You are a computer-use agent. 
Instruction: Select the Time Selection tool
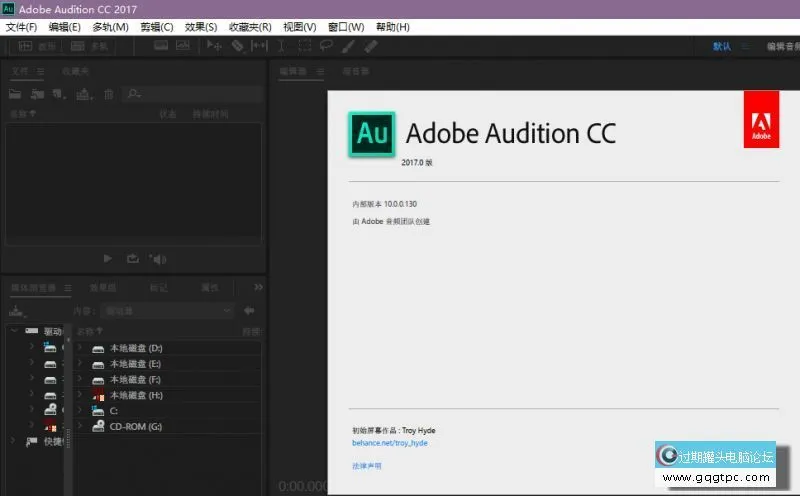[282, 46]
